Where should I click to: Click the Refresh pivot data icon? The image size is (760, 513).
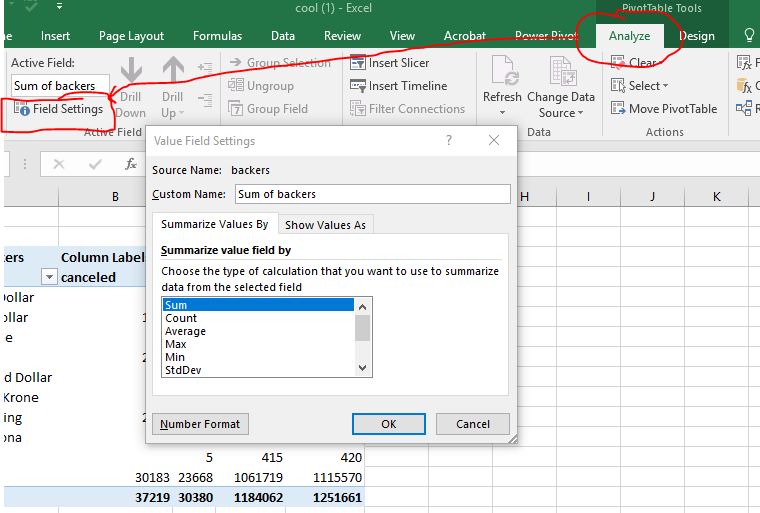tap(502, 73)
